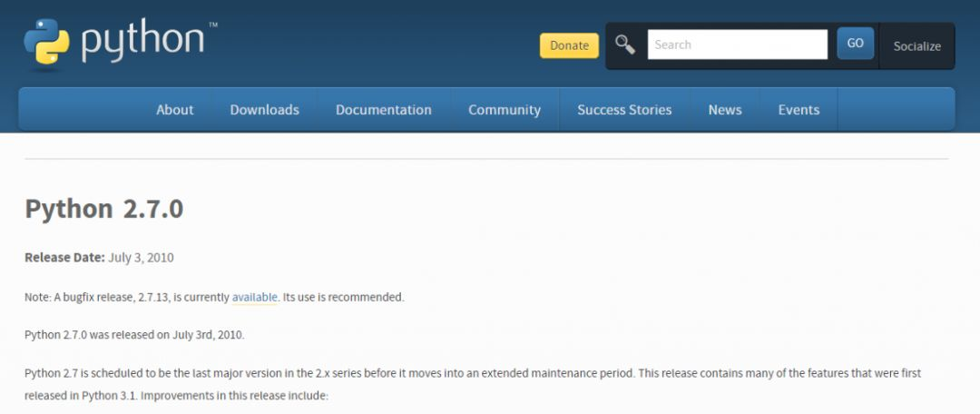Open the Documentation navigation menu
This screenshot has height=414, width=980.
383,110
